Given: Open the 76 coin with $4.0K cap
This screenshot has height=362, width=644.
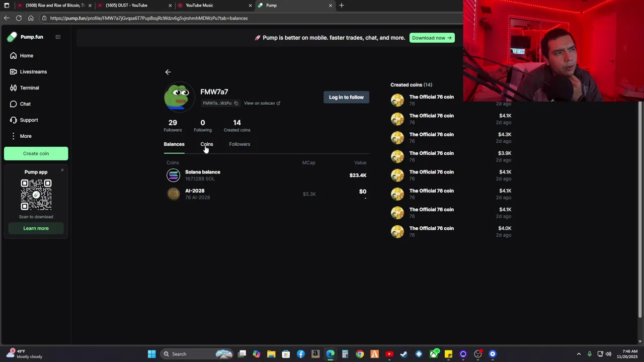Looking at the screenshot, I should 451,232.
